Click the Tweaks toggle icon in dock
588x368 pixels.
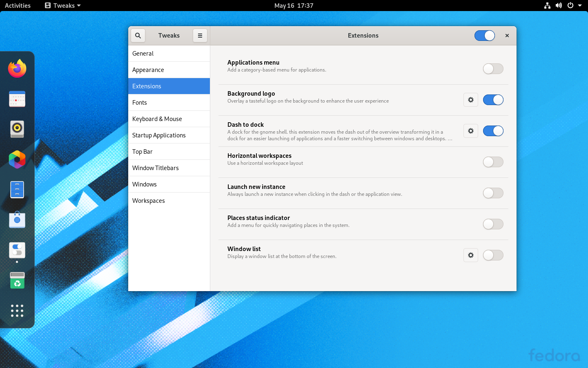pos(17,250)
